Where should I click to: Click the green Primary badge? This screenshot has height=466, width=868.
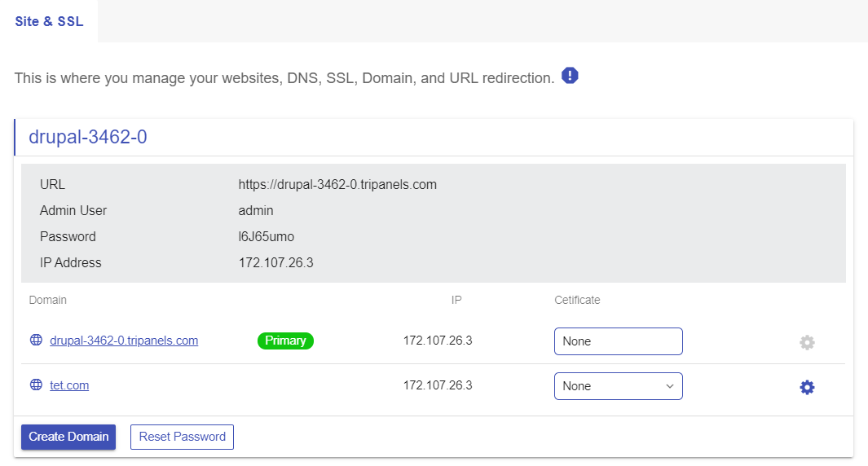coord(285,341)
